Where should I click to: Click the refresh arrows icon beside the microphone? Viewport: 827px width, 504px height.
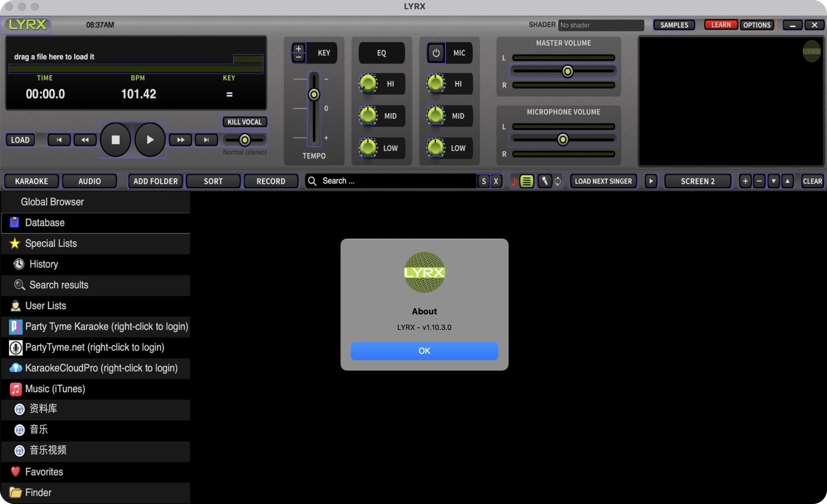(557, 181)
